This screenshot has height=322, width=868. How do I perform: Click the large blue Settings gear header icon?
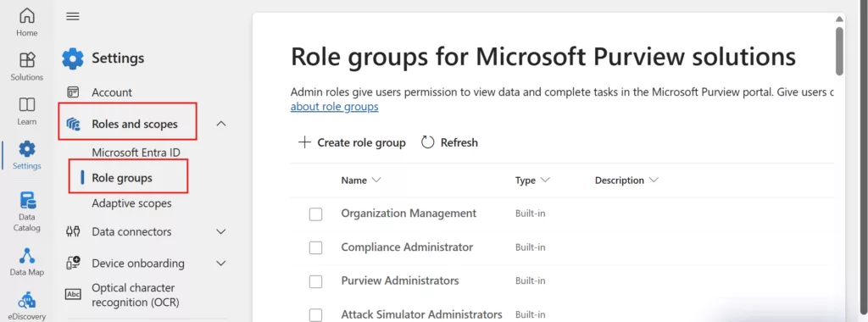[73, 58]
